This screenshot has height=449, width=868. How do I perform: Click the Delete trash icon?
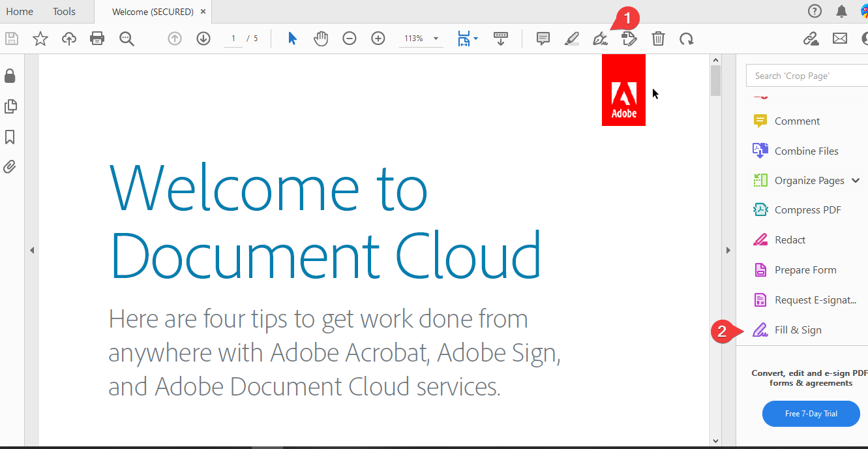point(658,39)
